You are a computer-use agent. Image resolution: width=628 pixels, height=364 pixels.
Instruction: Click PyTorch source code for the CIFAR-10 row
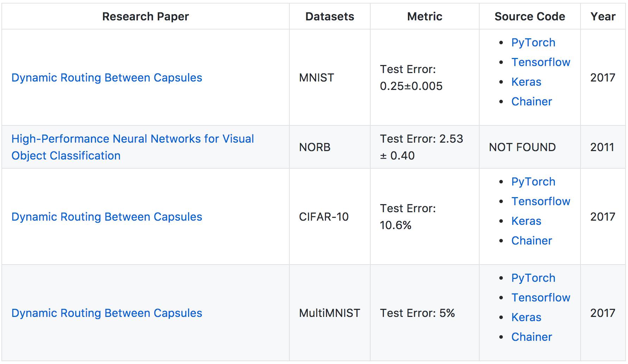pos(533,182)
